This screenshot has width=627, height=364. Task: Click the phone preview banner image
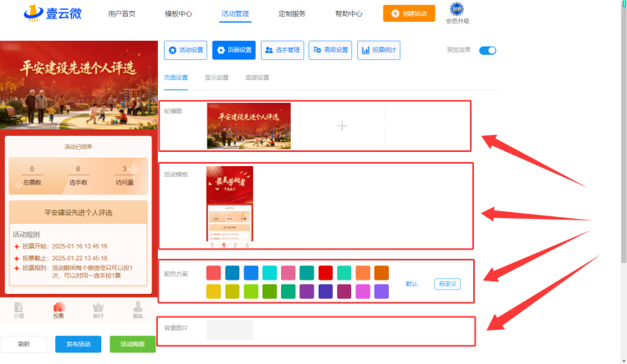pos(79,85)
